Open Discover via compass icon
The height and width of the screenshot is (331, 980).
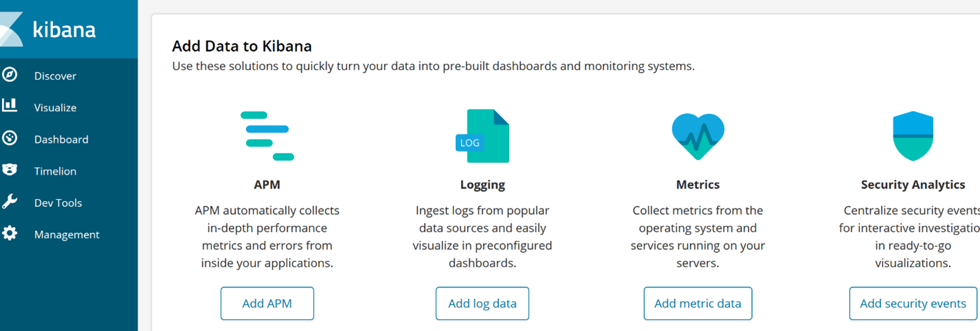click(x=9, y=75)
